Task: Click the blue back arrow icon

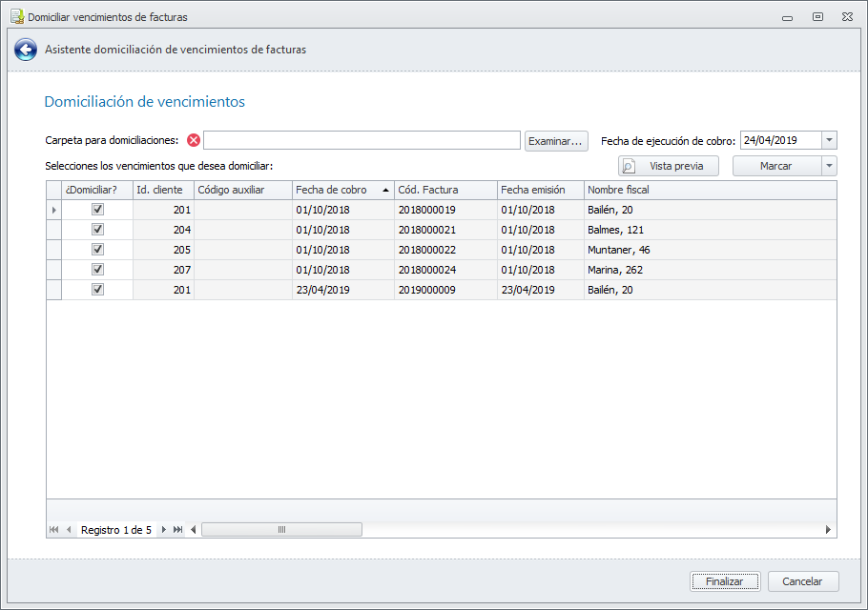Action: (x=26, y=50)
